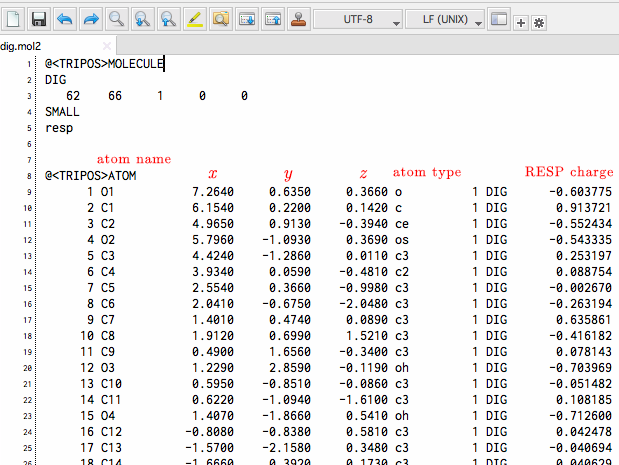Image resolution: width=619 pixels, height=465 pixels.
Task: Click the atom type oh for O3
Action: pyautogui.click(x=402, y=368)
